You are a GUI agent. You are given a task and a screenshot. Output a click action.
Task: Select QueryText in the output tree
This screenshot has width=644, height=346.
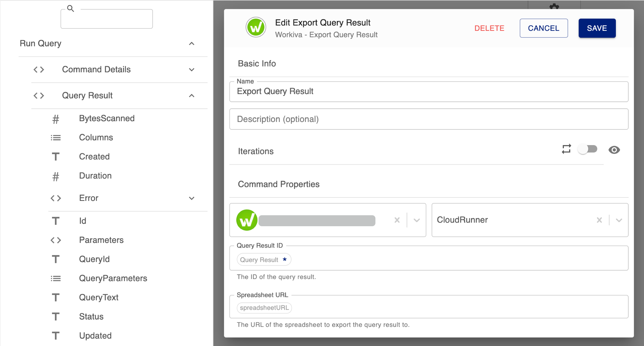click(x=99, y=298)
